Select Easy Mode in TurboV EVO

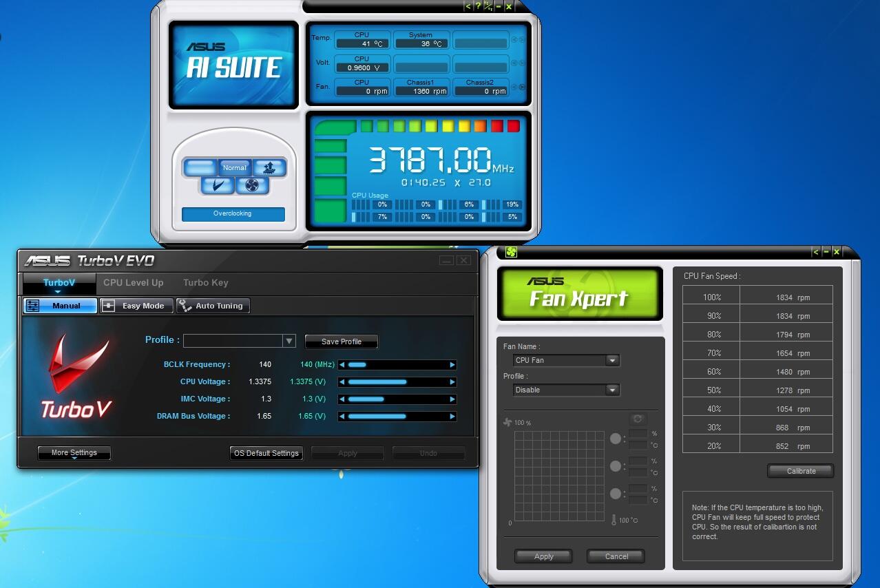136,306
